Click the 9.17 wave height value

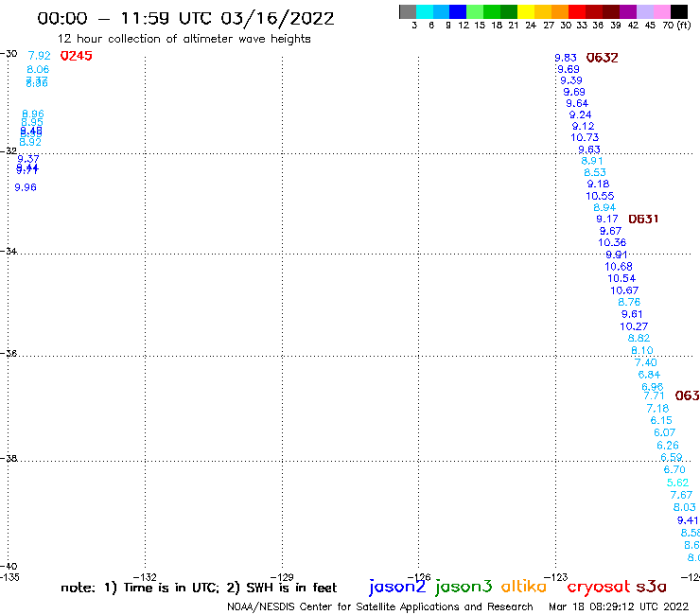point(607,219)
